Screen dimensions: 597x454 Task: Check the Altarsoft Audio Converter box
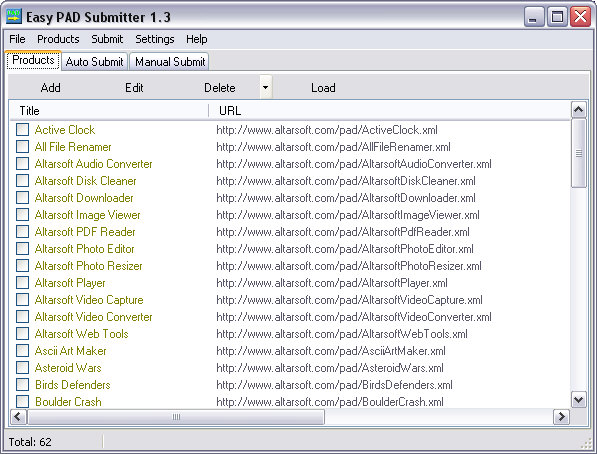click(x=22, y=163)
